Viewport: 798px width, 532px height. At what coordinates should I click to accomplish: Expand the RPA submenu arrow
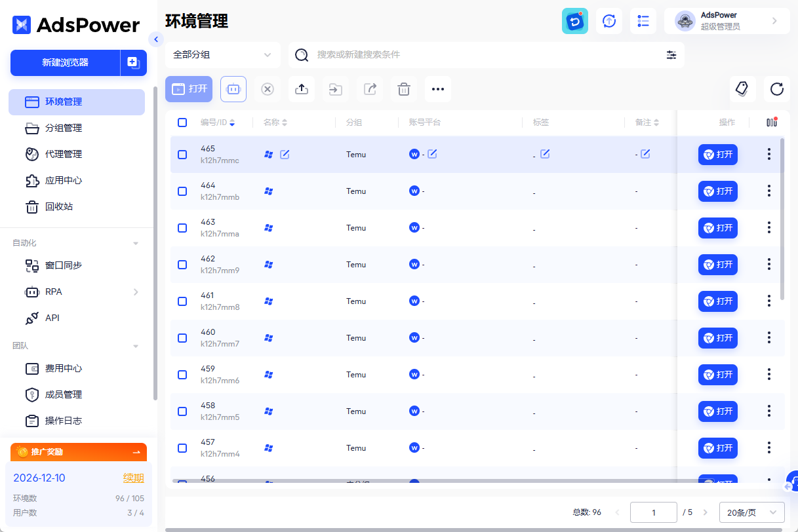click(136, 292)
